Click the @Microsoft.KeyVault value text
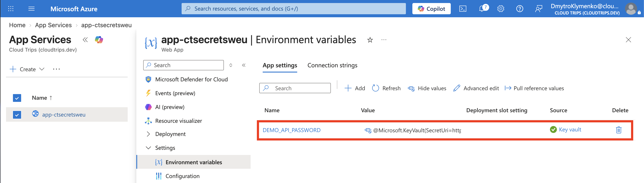The height and width of the screenshot is (183, 644). pyautogui.click(x=417, y=131)
